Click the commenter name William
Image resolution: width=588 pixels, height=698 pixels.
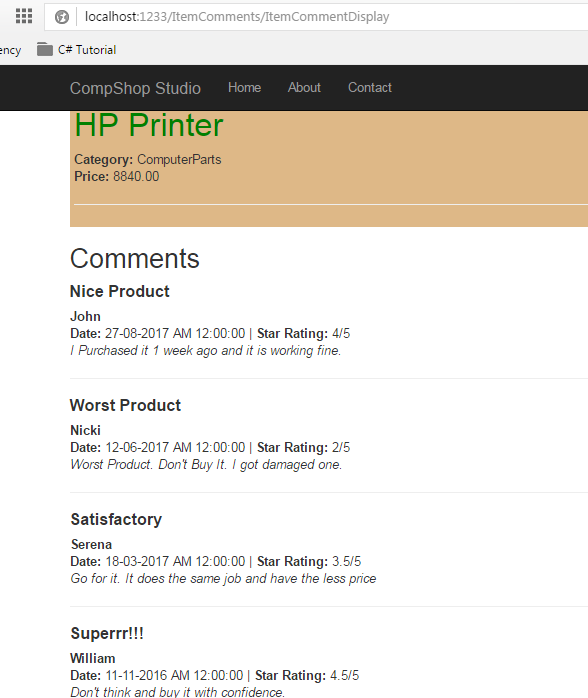(93, 658)
